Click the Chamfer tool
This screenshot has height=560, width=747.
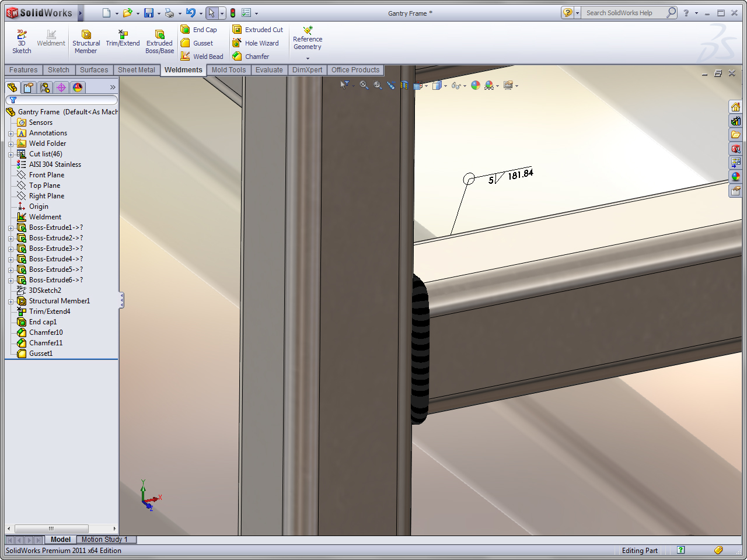click(251, 57)
